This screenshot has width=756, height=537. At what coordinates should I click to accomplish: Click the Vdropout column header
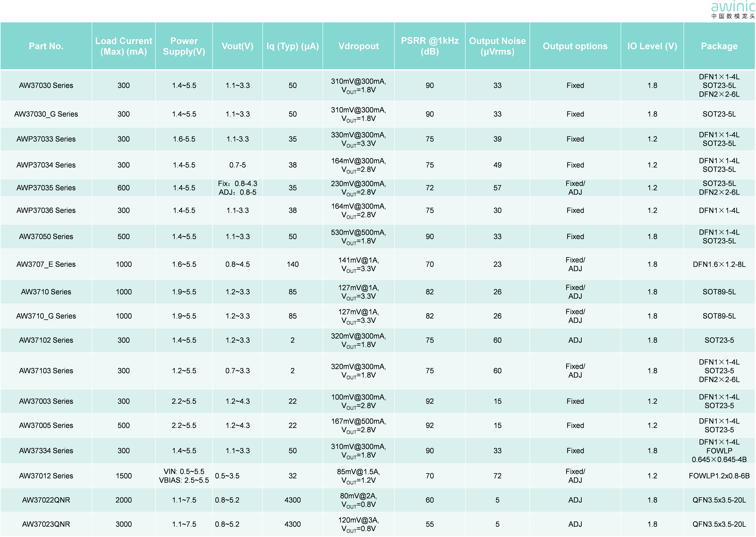pyautogui.click(x=359, y=46)
